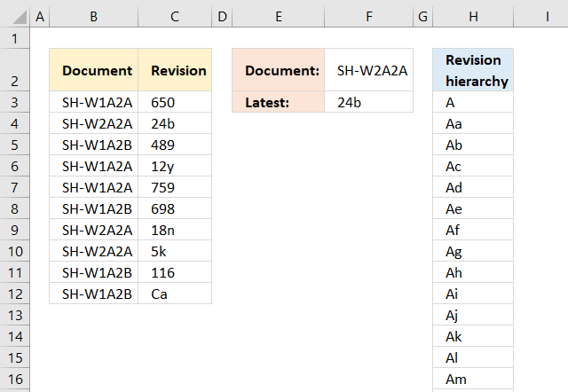Select column E header

(x=278, y=17)
